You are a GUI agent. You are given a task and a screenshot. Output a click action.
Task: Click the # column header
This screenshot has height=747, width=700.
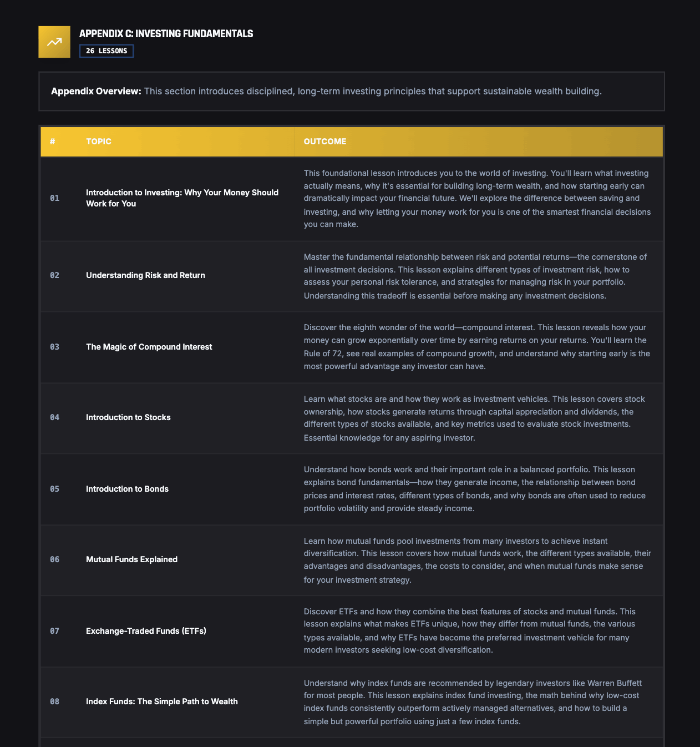pyautogui.click(x=53, y=142)
